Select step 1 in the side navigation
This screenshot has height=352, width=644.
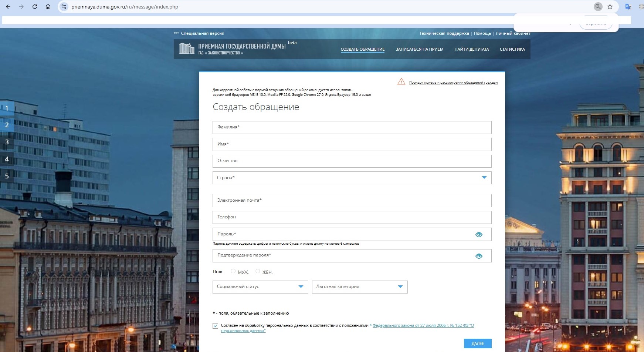coord(7,108)
